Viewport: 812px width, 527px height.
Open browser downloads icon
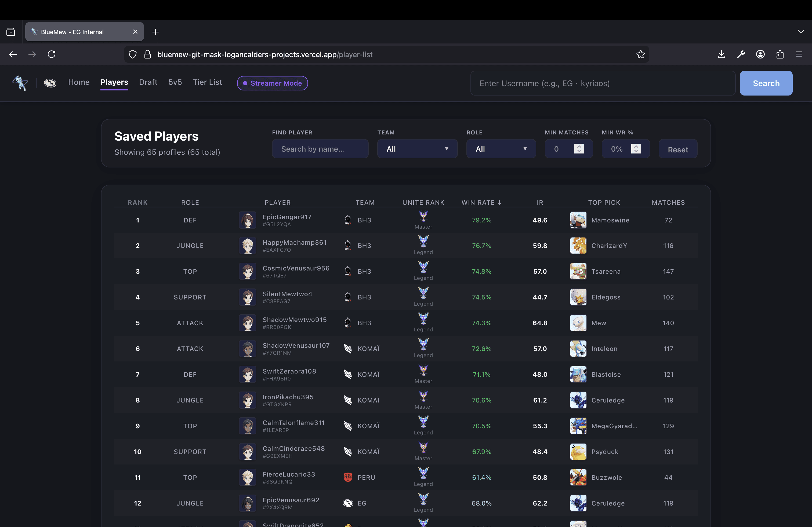tap(721, 54)
